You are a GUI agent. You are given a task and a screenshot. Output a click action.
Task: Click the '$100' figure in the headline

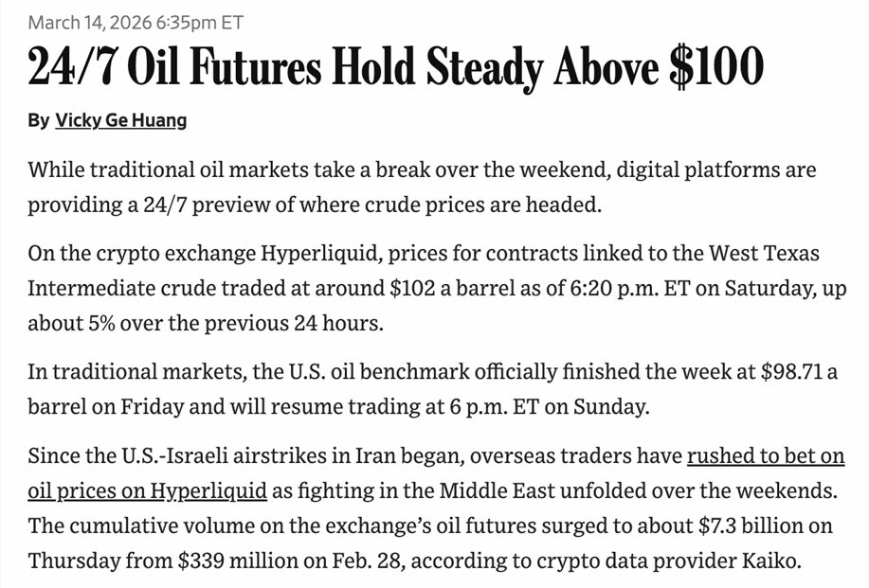point(716,66)
